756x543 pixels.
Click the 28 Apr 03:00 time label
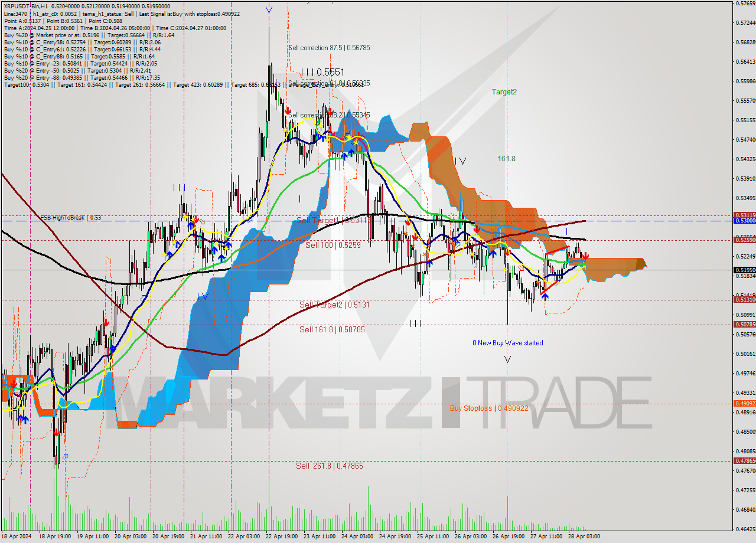tap(584, 537)
